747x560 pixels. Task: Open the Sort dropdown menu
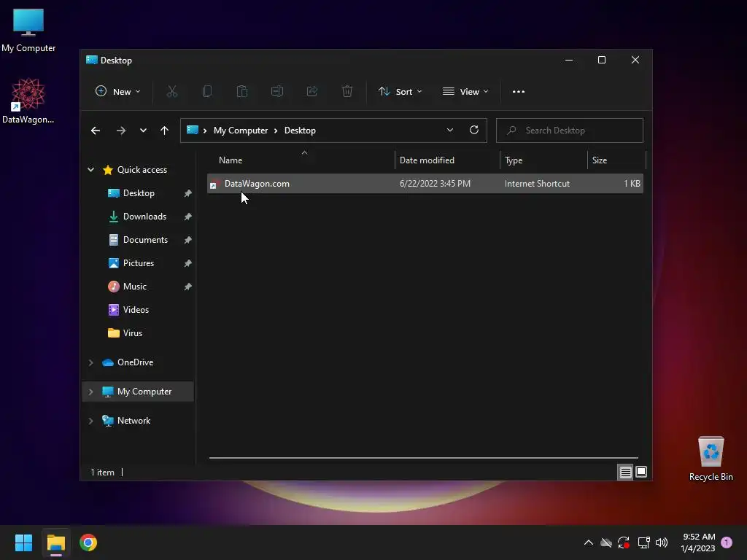click(x=400, y=91)
